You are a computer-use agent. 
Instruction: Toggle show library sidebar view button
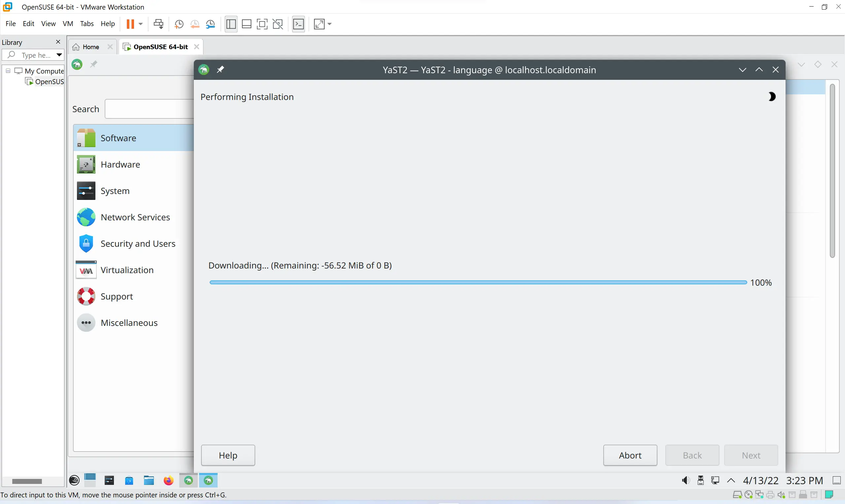pos(231,24)
